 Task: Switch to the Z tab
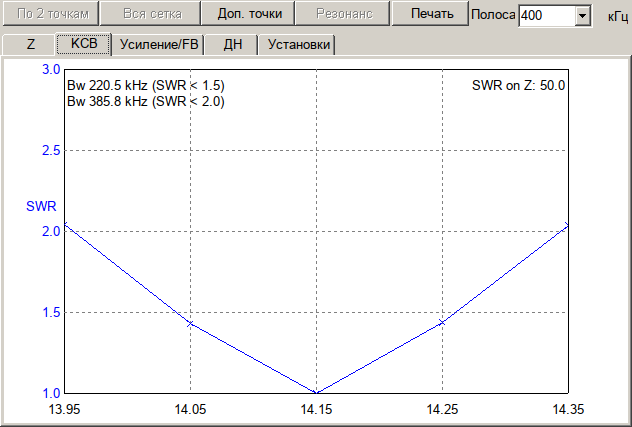[30, 45]
